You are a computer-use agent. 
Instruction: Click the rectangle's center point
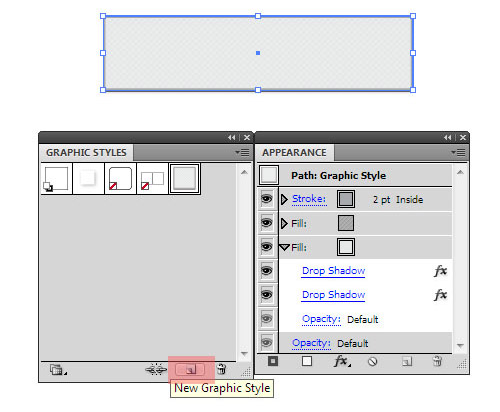(258, 53)
